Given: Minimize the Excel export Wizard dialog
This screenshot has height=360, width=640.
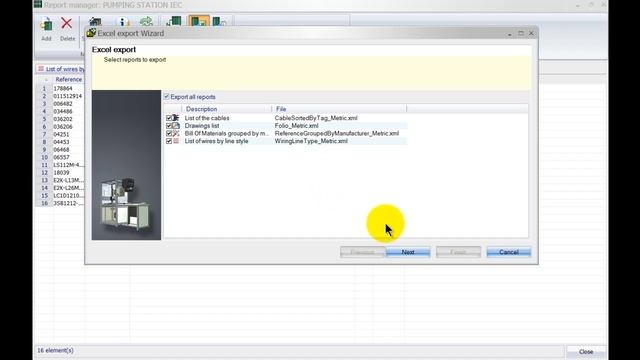Looking at the screenshot, I should (x=510, y=34).
